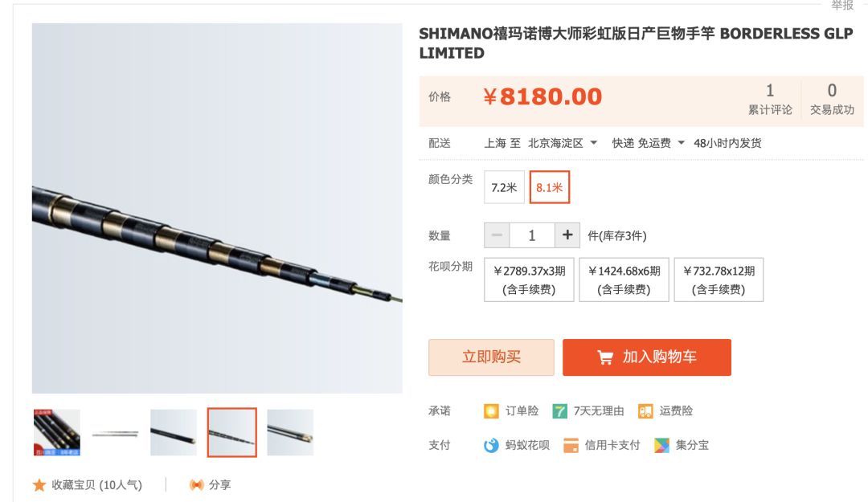Increase quantity with the plus button
Screen dimensions: 868x502
coord(567,235)
